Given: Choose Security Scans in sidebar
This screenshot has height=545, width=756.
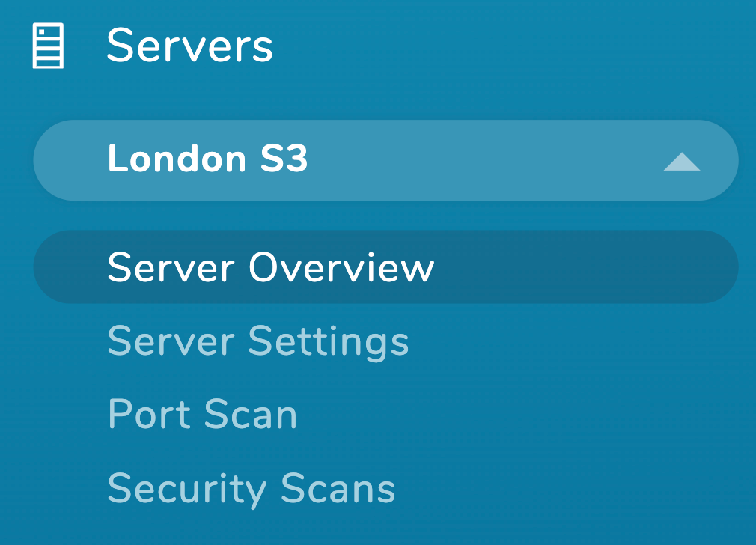Looking at the screenshot, I should (x=252, y=489).
